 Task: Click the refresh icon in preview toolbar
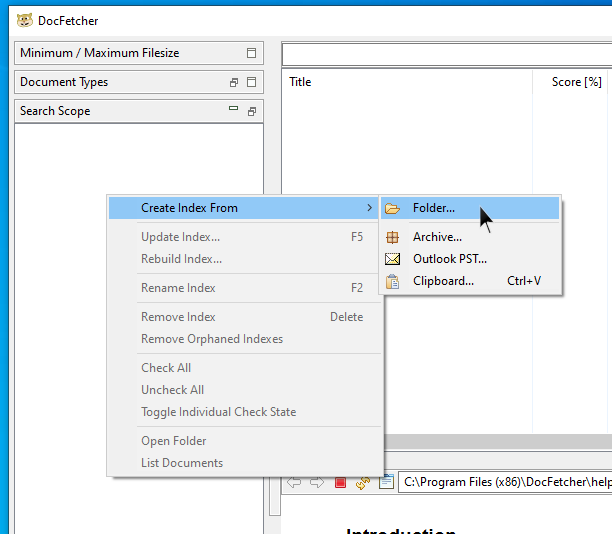[x=363, y=483]
